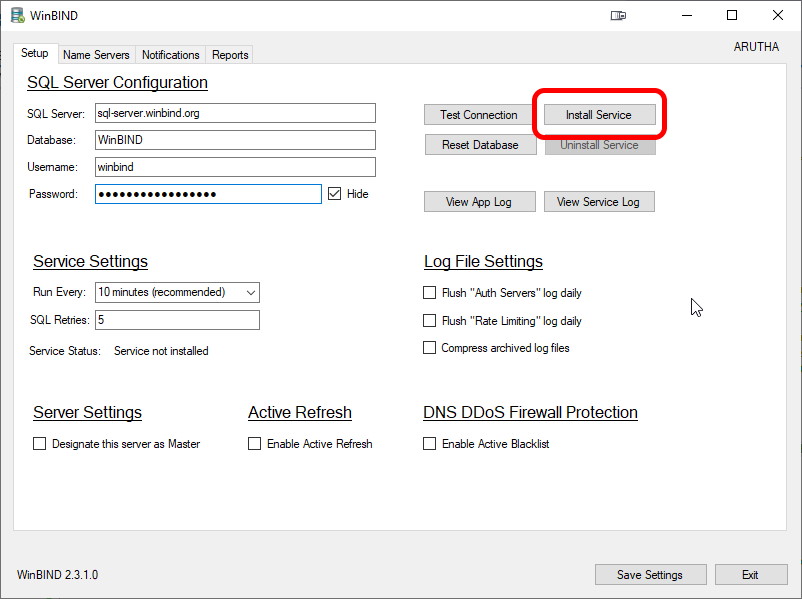Click the Test Connection button

(x=479, y=115)
